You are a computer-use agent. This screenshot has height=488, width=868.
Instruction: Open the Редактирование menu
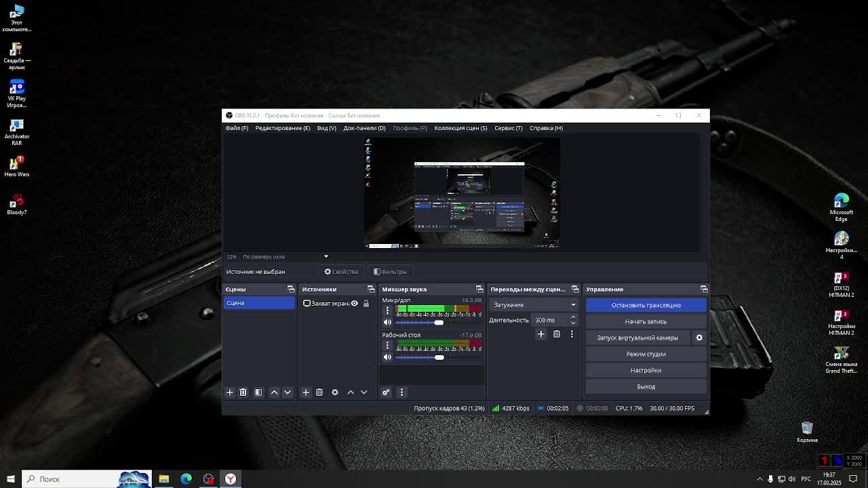(283, 127)
